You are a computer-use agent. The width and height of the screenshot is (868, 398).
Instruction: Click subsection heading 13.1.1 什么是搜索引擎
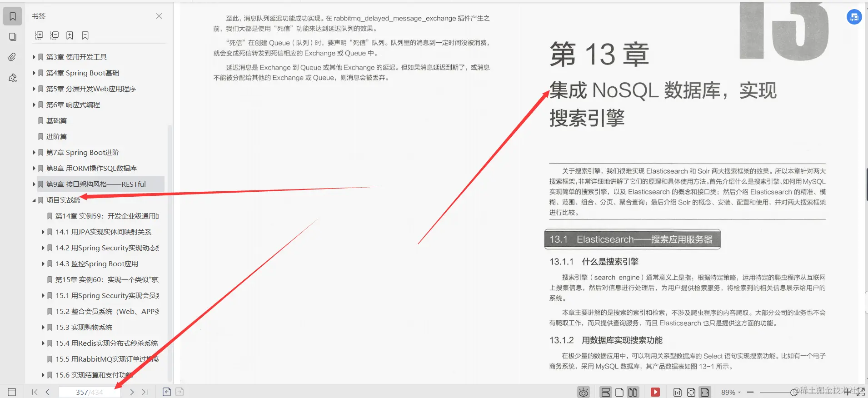(x=594, y=262)
